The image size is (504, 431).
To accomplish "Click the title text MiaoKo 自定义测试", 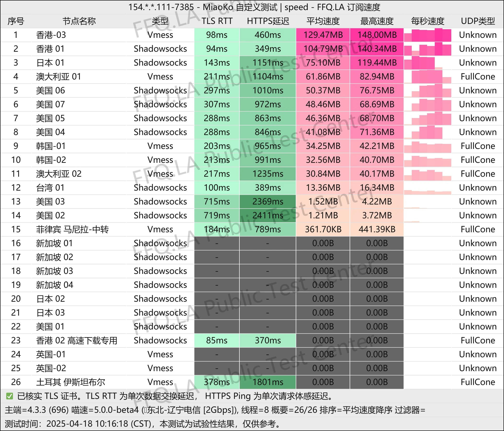I will tap(240, 7).
